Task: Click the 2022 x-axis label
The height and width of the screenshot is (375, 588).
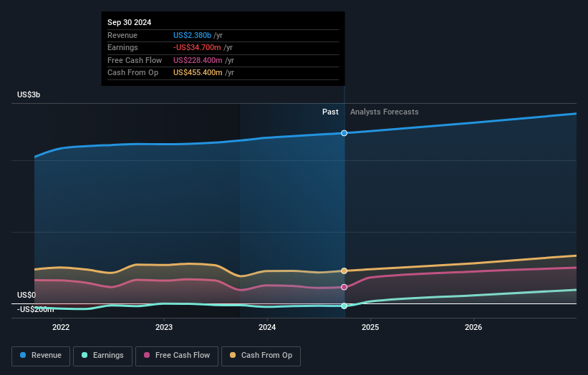Action: [x=61, y=328]
